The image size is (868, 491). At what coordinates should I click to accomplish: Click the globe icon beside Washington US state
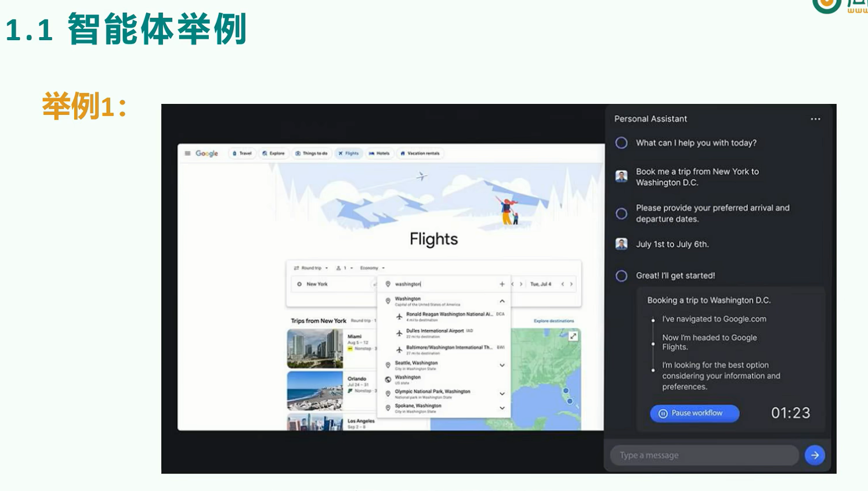tap(388, 380)
